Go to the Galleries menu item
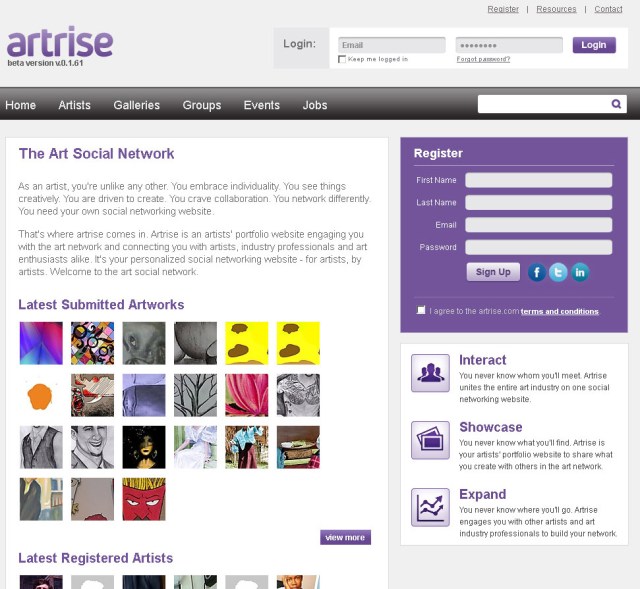Screen dimensions: 640x589 137,105
